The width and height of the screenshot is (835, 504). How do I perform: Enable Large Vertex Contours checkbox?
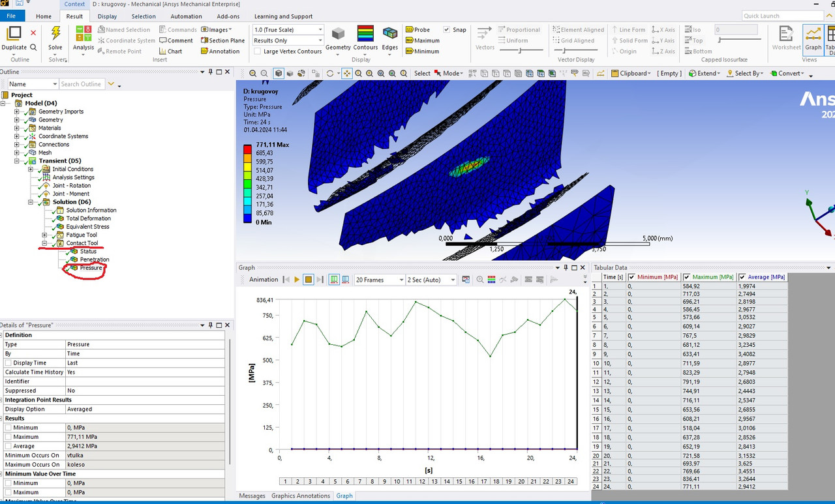click(x=258, y=51)
